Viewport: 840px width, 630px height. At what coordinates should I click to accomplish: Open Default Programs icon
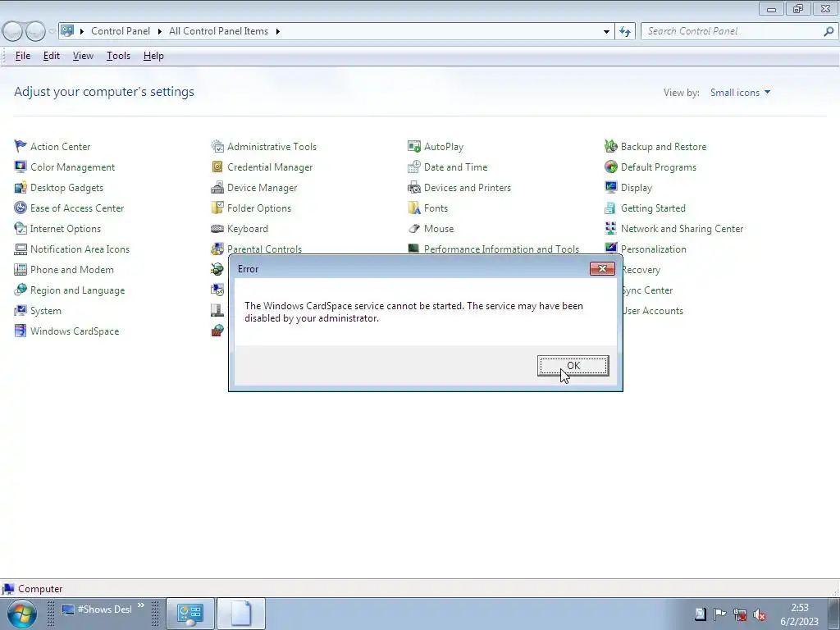[x=610, y=167]
